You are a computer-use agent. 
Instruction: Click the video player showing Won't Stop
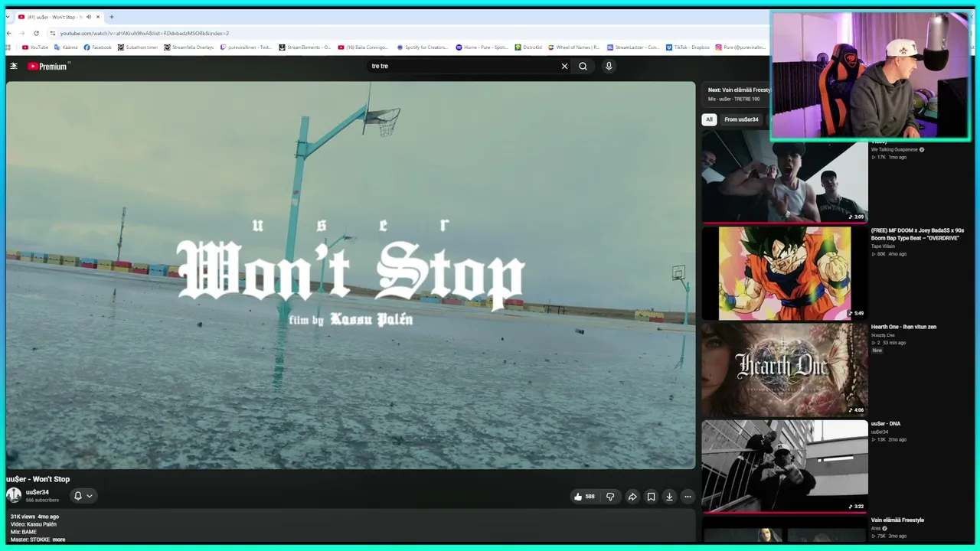351,275
